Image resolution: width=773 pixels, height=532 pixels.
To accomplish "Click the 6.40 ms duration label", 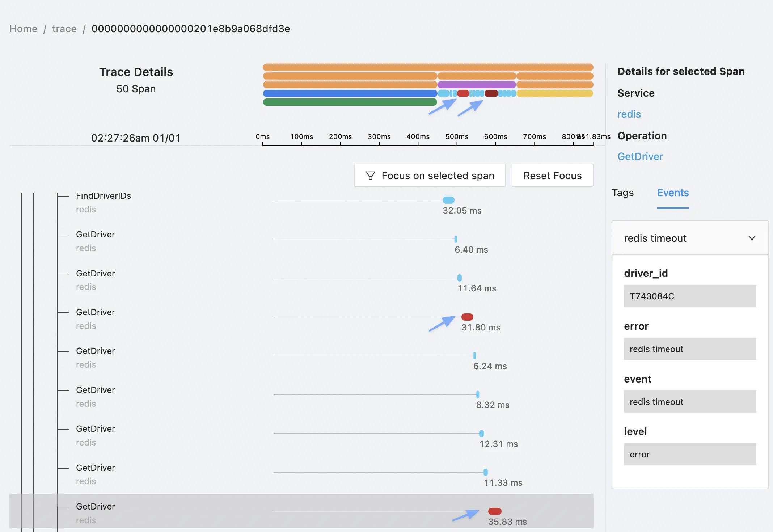I will 471,250.
